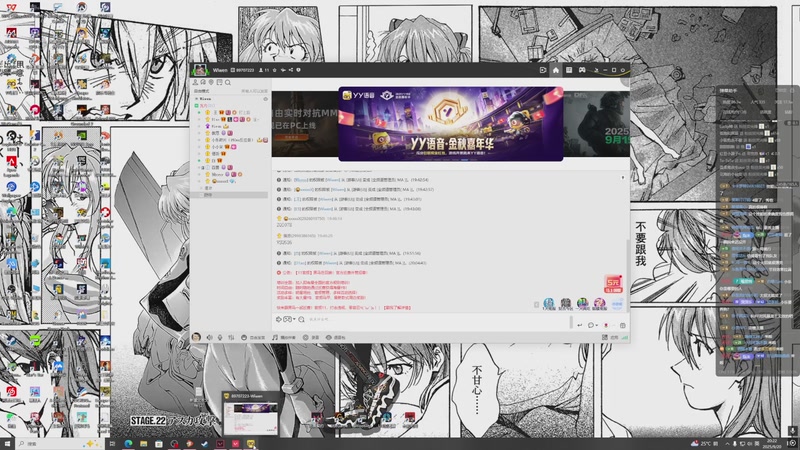
Task: Open the left banner about PC上线
Action: click(305, 123)
